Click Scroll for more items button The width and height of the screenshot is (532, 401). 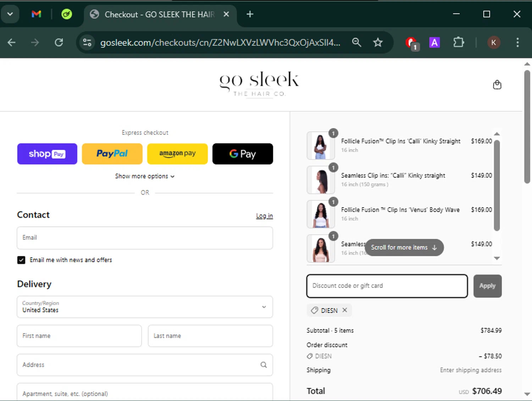(x=404, y=247)
